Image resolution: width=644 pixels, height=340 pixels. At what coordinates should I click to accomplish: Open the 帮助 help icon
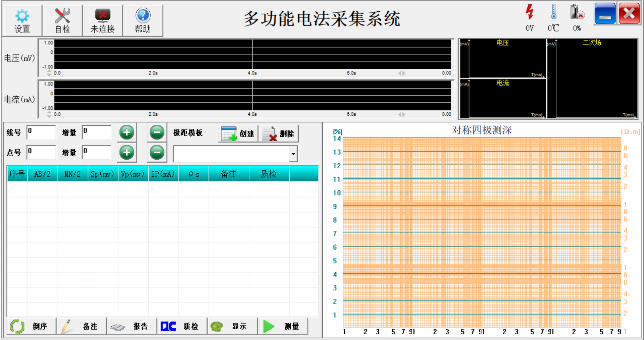[x=143, y=21]
